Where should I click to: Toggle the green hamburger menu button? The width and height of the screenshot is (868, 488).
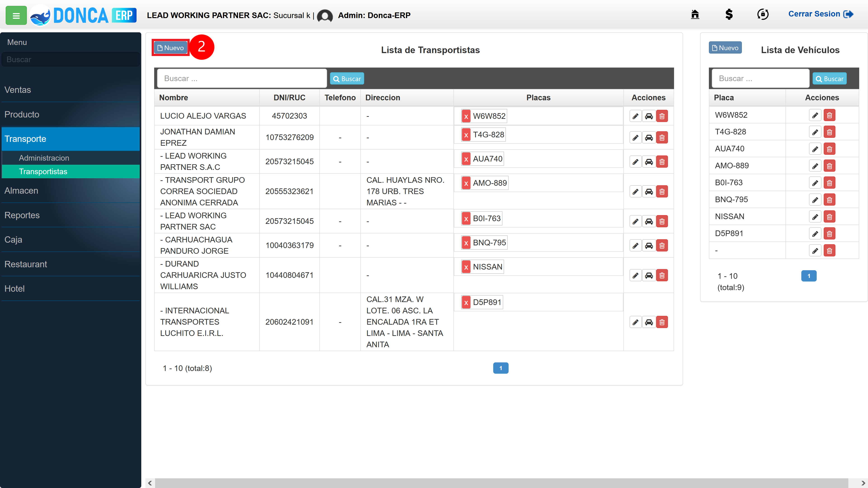click(x=16, y=16)
